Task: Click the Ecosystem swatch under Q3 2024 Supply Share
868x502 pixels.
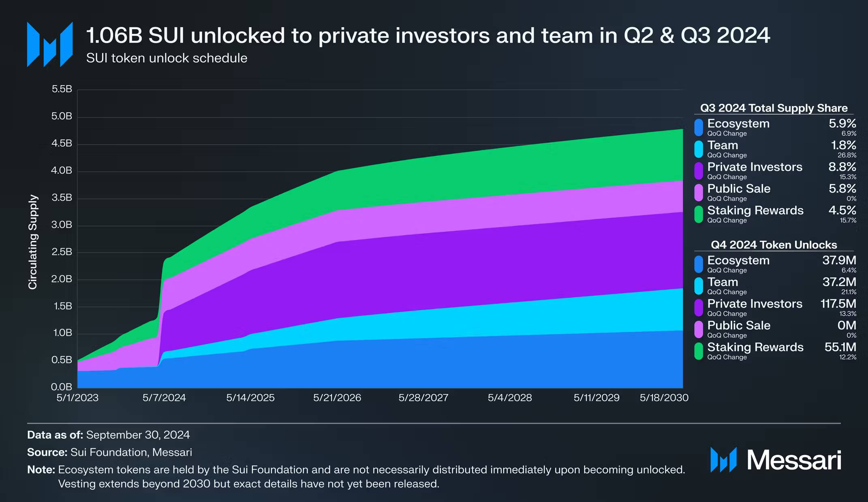Action: click(x=699, y=127)
